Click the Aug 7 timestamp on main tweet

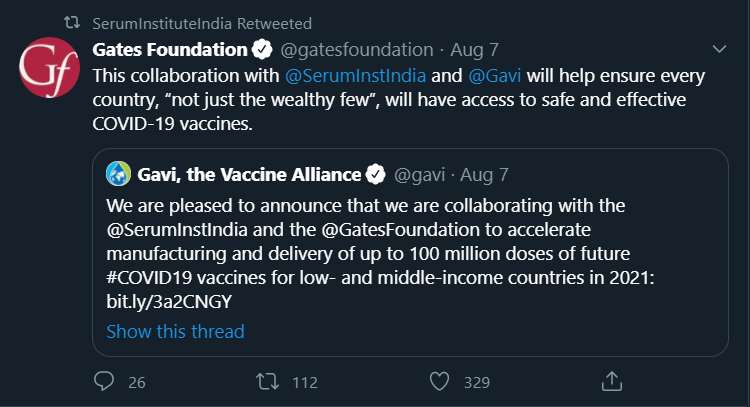pos(476,49)
